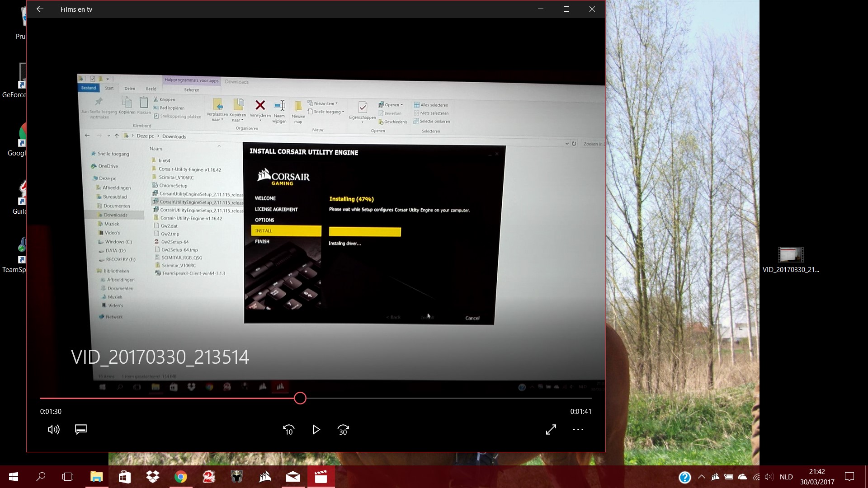Open system volume tray speaker

pos(769,477)
